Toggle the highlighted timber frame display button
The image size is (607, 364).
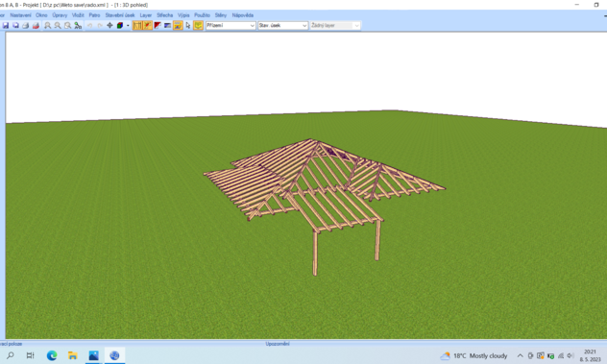point(137,26)
